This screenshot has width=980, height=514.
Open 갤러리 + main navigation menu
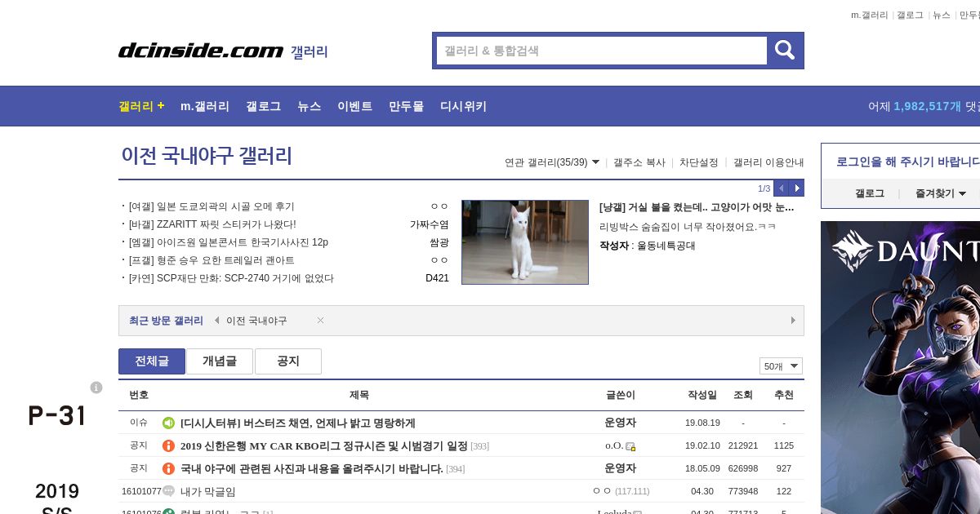pos(141,106)
